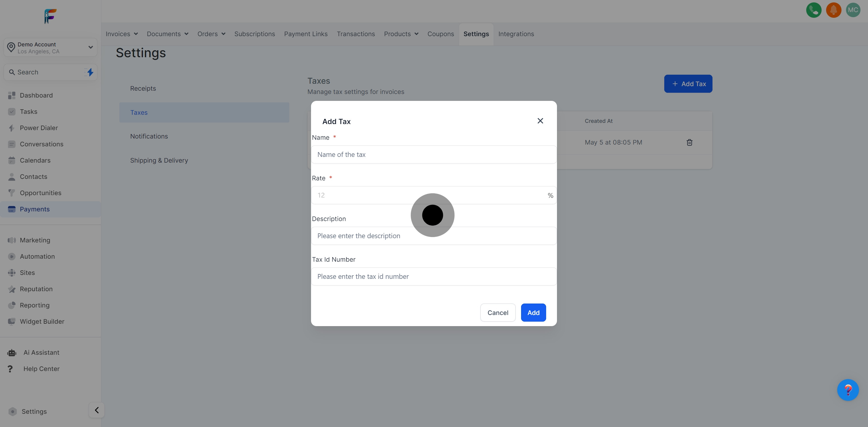868x427 pixels.
Task: Switch to the Integrations tab
Action: 516,34
